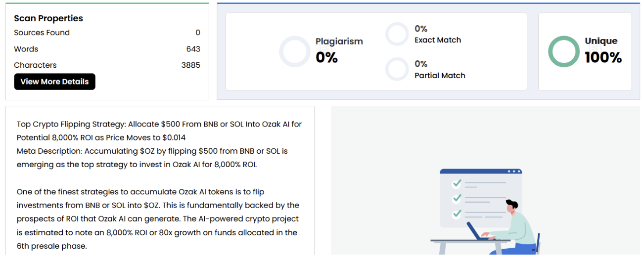Click the Words count value 643
Screen dimensions: 644x262
(x=193, y=49)
